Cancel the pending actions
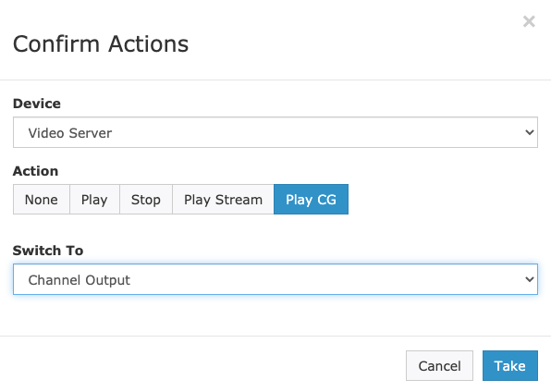 click(439, 365)
